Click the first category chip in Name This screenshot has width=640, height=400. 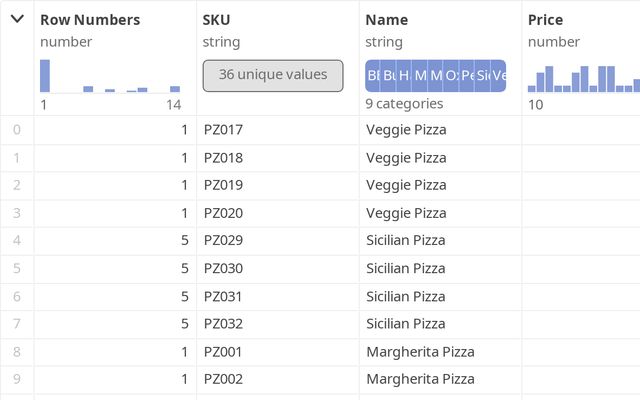click(x=373, y=75)
